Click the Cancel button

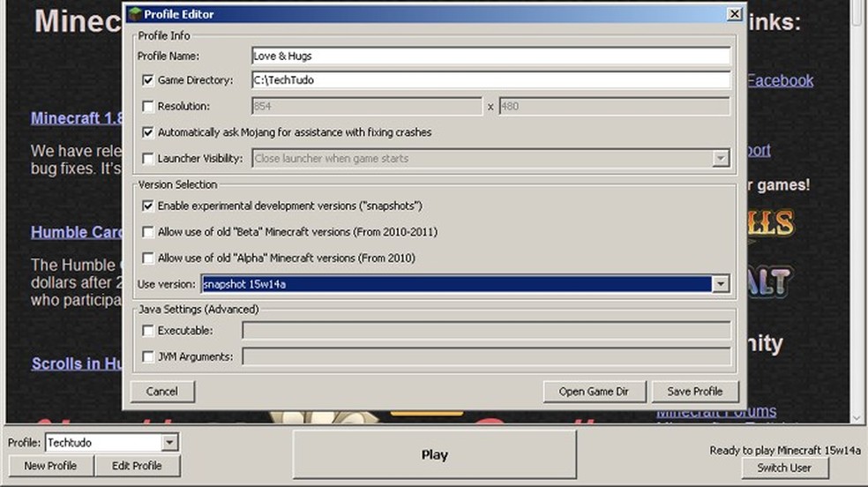(162, 391)
